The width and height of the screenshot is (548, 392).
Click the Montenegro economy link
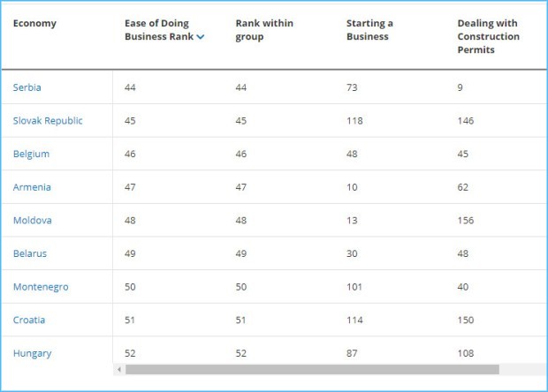tap(41, 287)
